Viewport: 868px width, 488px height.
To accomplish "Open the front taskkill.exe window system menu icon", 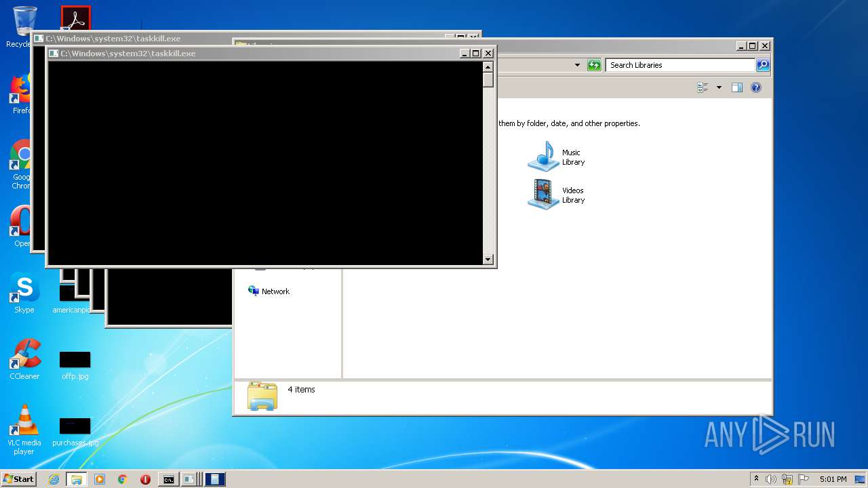I will [x=54, y=53].
